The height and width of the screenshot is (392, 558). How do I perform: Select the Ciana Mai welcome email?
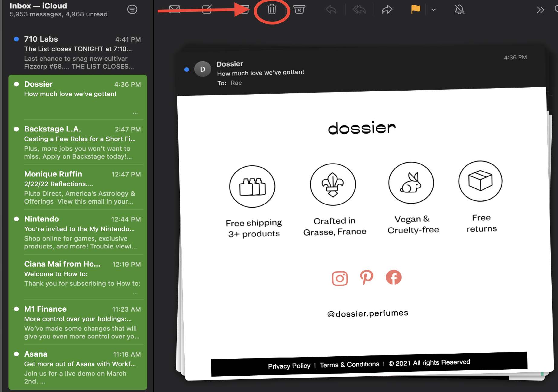point(78,277)
